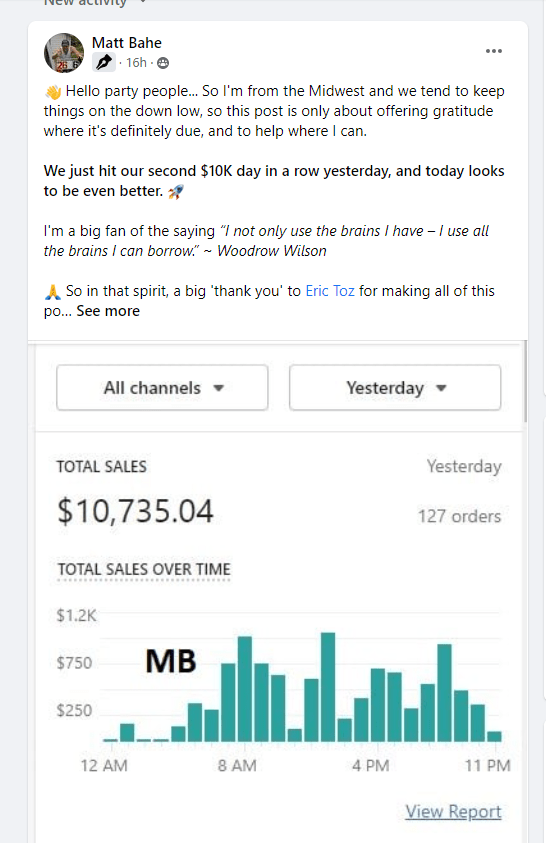
Task: Click the scrollbar beside the sales screenshot
Action: [525, 382]
